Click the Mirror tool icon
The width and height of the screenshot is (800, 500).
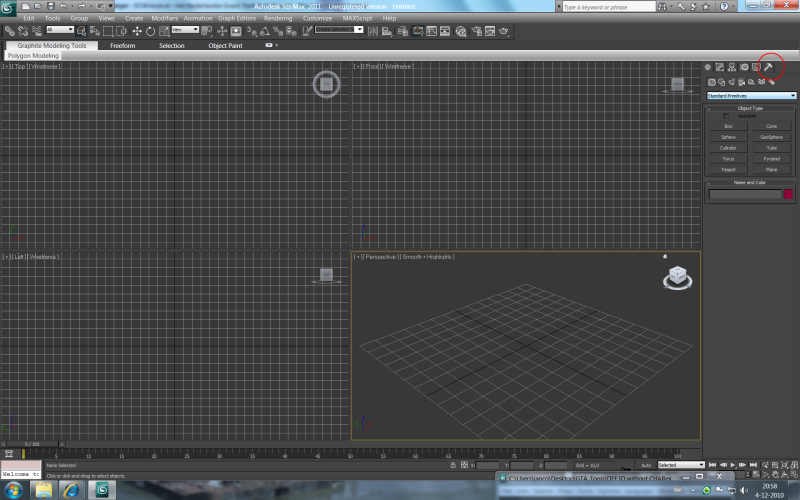373,31
